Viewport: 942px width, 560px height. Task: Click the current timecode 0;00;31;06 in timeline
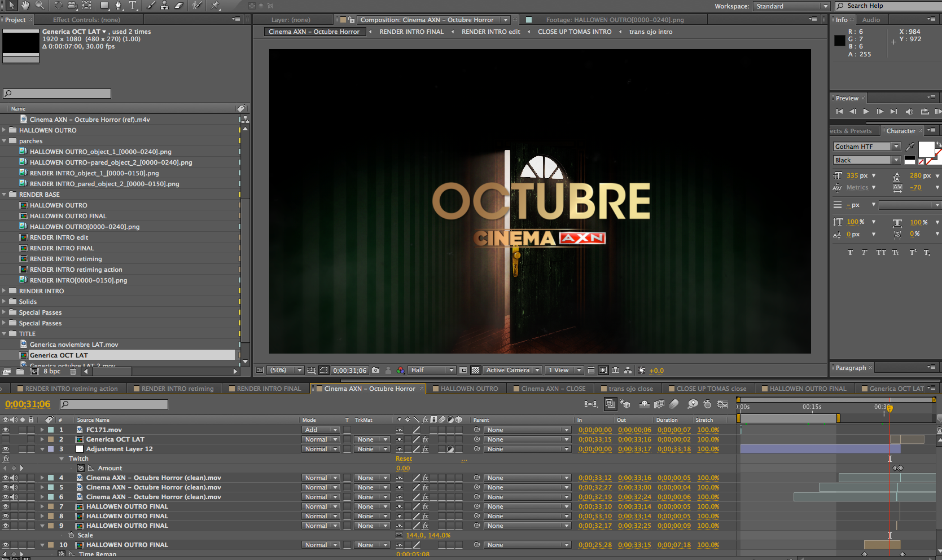[28, 404]
